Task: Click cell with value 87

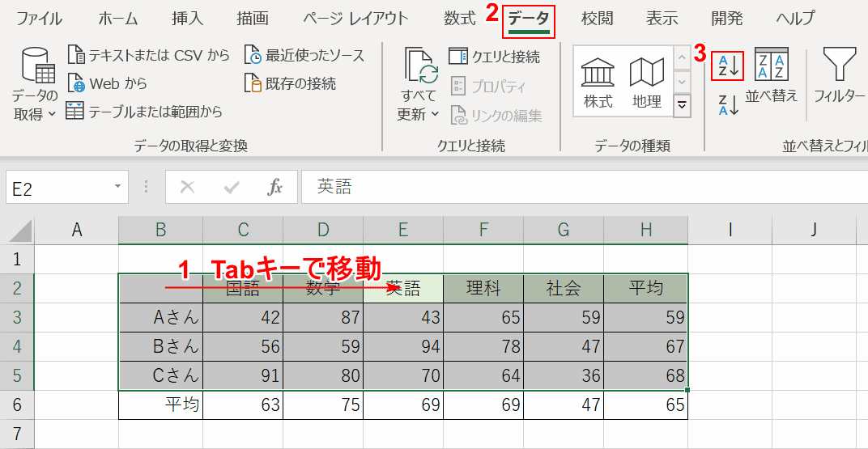Action: [x=323, y=317]
